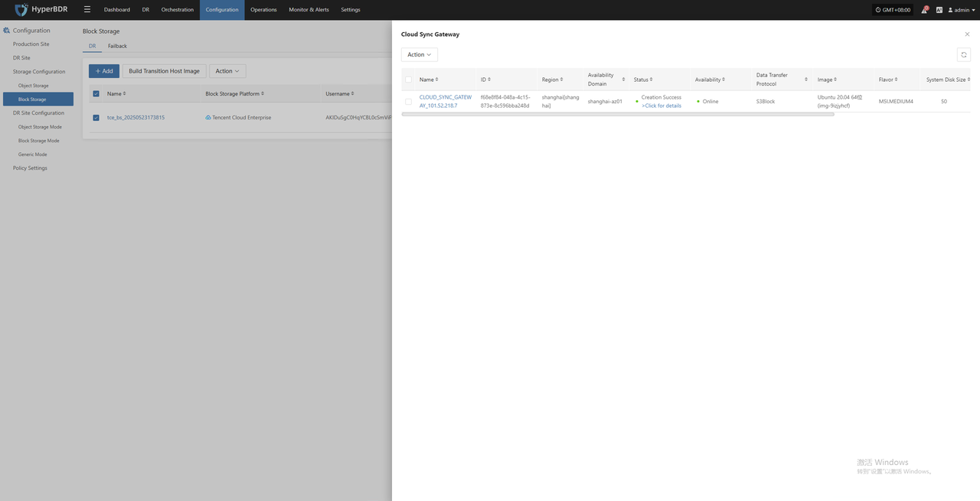The height and width of the screenshot is (501, 980).
Task: Sort Block Storage table by Name
Action: click(125, 93)
